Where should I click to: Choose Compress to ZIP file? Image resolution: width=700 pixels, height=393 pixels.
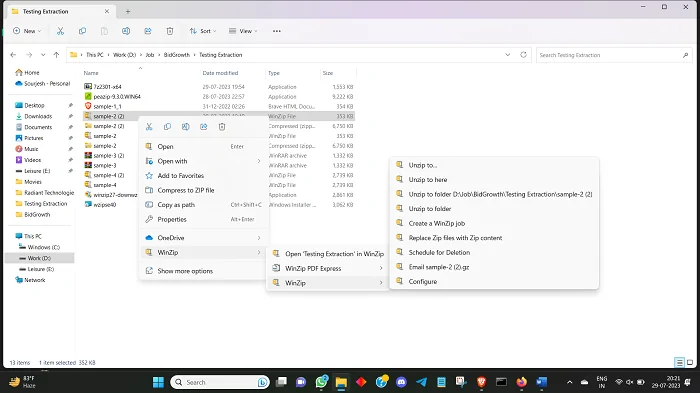[x=203, y=190]
